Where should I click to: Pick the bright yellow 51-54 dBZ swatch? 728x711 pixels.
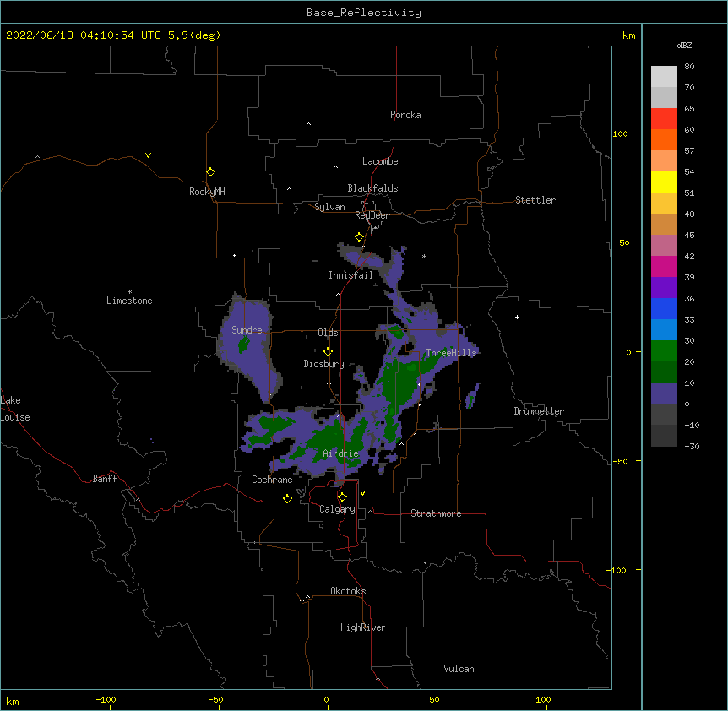click(x=664, y=182)
